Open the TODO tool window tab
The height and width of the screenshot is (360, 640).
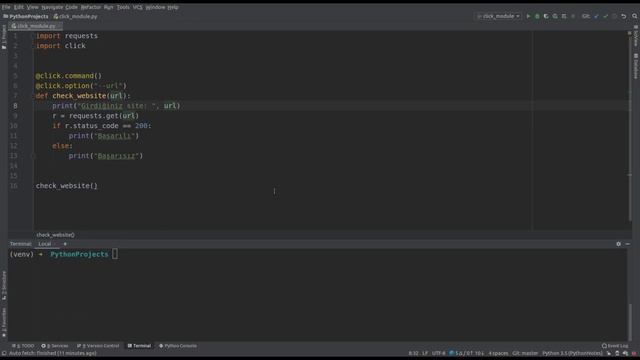(x=23, y=346)
